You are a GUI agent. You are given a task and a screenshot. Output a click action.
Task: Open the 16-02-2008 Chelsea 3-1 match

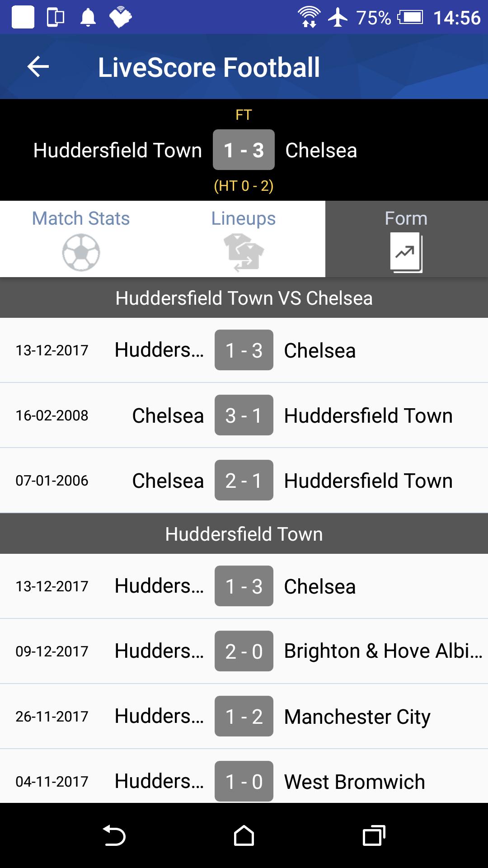tap(244, 415)
